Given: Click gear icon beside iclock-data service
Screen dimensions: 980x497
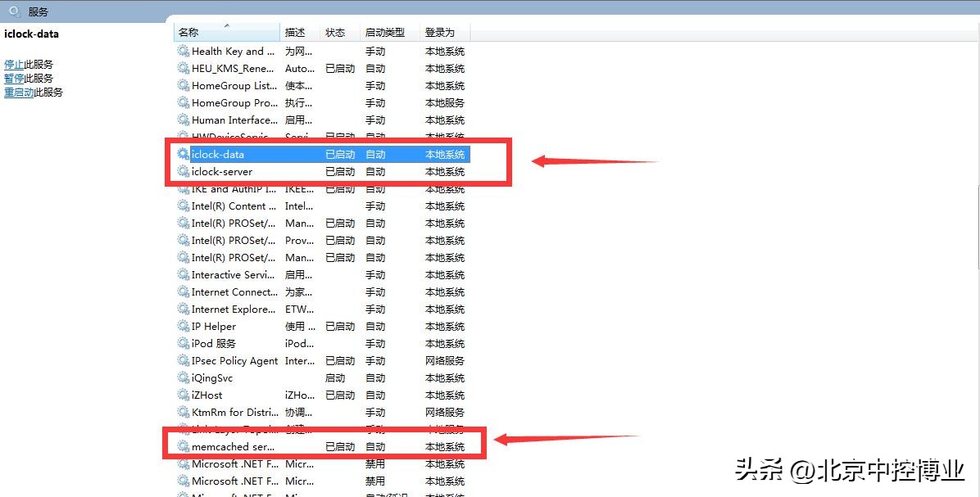Looking at the screenshot, I should click(183, 154).
